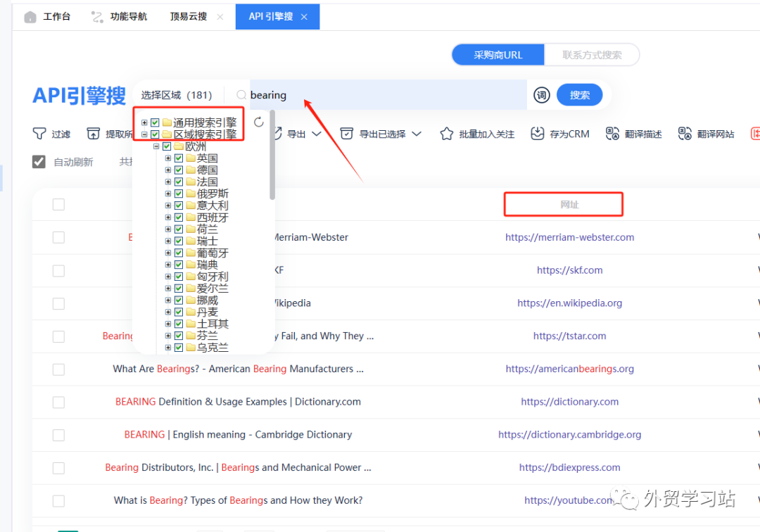Viewport: 760px width, 532px height.
Task: Uncheck the 西班牙 checkbox
Action: click(178, 217)
